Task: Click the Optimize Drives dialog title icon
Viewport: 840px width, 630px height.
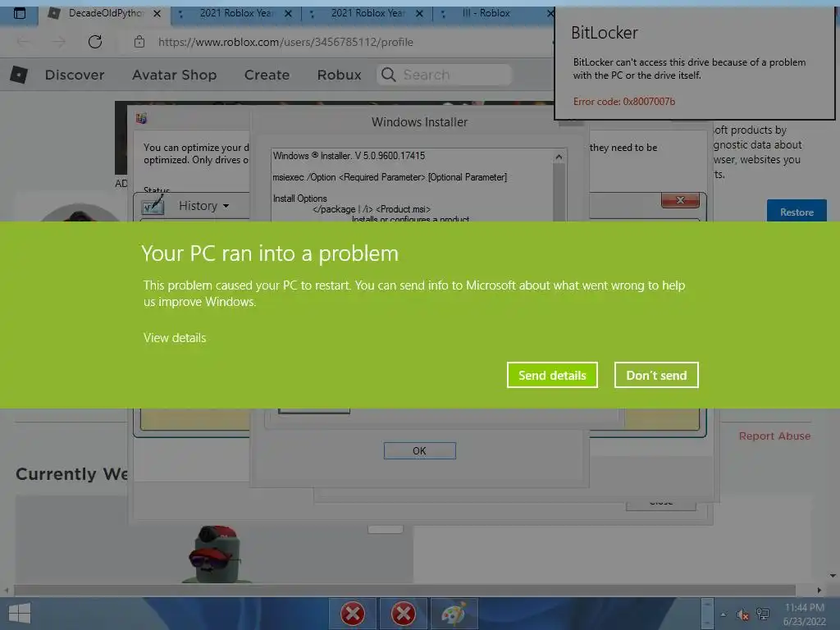Action: (x=141, y=118)
